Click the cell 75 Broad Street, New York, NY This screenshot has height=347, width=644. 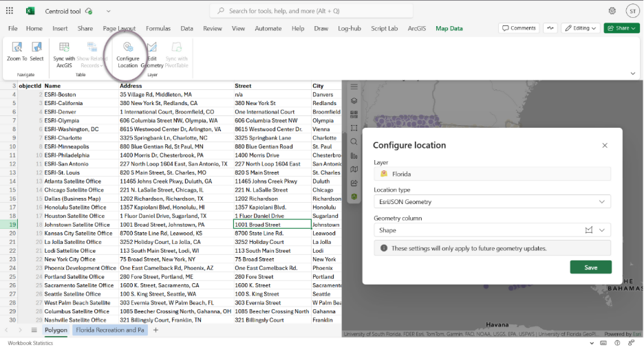(175, 259)
